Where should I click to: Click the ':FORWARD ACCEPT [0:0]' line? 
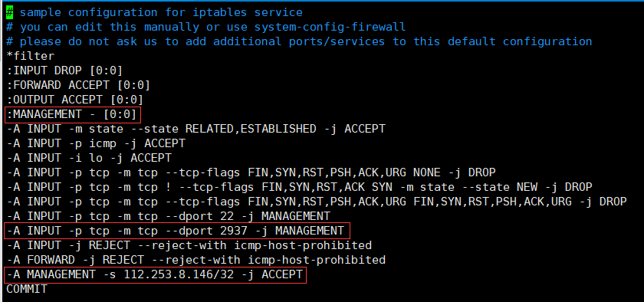[x=78, y=85]
